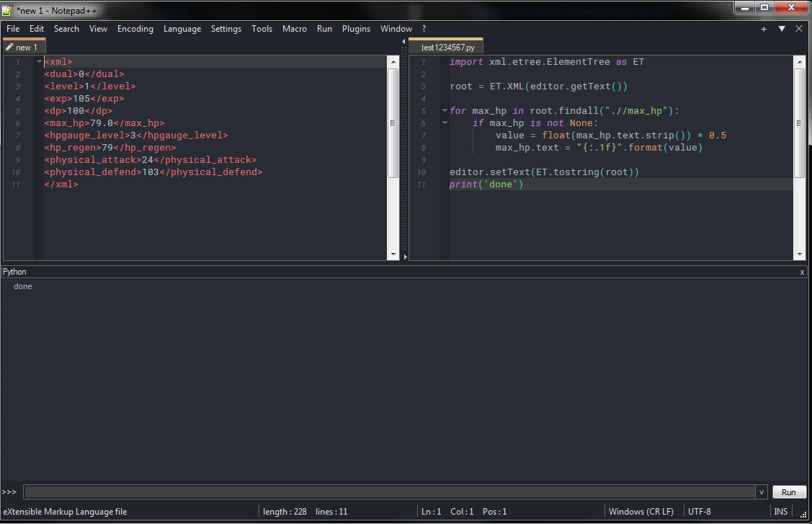Switch to the test1234567.py tab
This screenshot has height=524, width=812.
[447, 47]
